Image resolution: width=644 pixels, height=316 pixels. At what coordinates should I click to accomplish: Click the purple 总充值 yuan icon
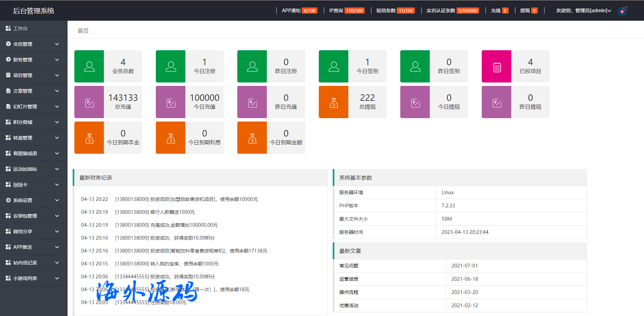coord(89,102)
